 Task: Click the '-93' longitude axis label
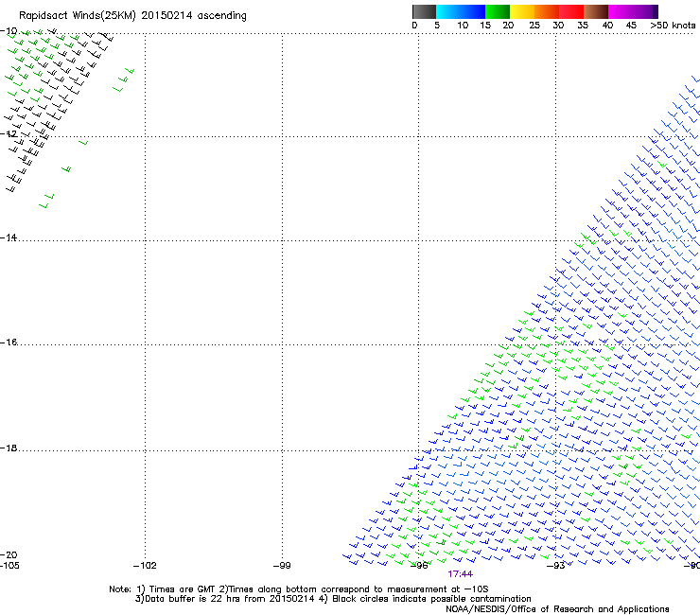pyautogui.click(x=556, y=566)
